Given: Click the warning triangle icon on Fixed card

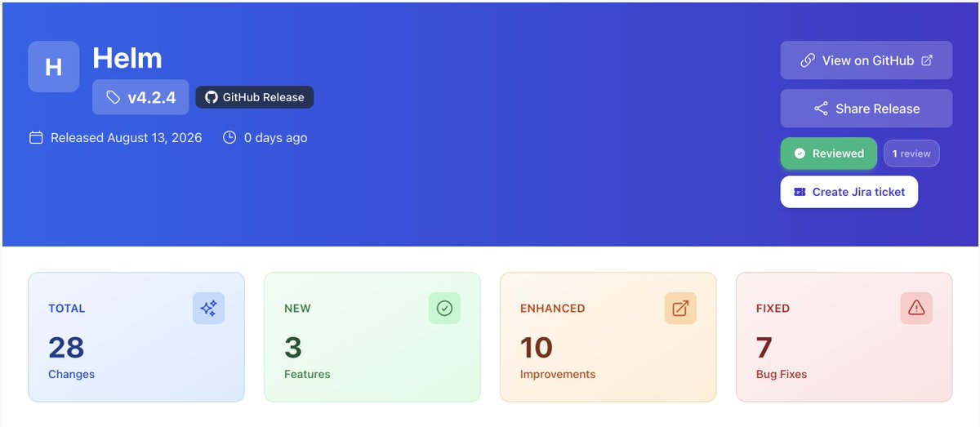Looking at the screenshot, I should point(916,308).
